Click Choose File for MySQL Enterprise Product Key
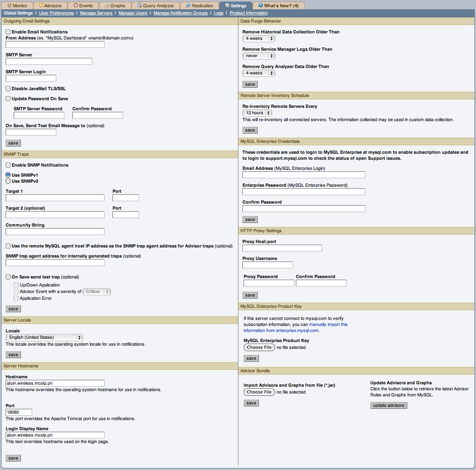Image resolution: width=476 pixels, height=470 pixels. click(259, 347)
